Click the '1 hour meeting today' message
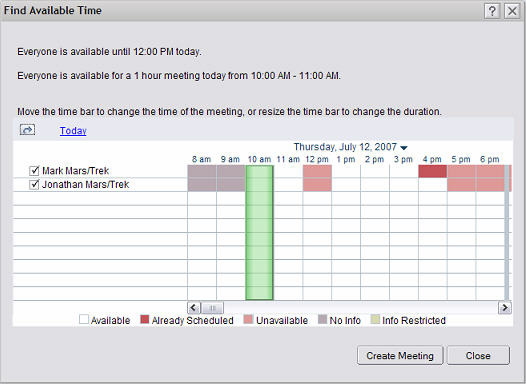526x384 pixels. coord(179,76)
